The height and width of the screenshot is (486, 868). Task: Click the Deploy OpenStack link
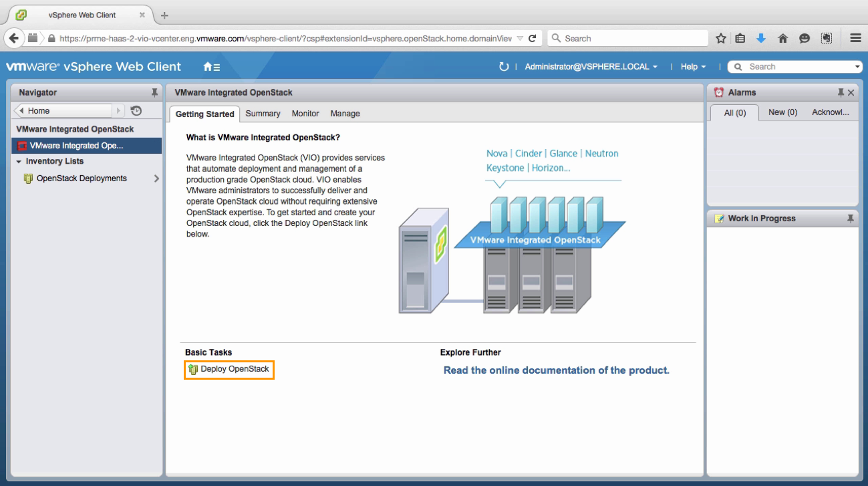click(x=235, y=369)
